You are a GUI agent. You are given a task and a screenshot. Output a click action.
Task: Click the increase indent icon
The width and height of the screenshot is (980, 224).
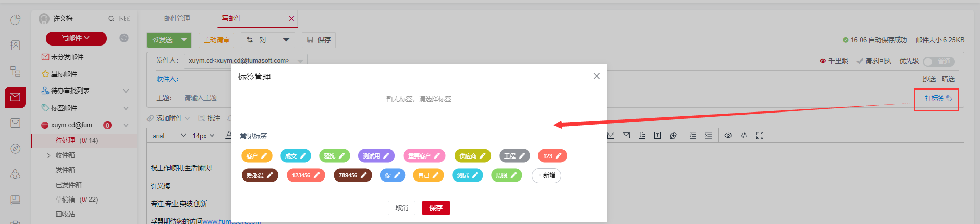click(708, 136)
